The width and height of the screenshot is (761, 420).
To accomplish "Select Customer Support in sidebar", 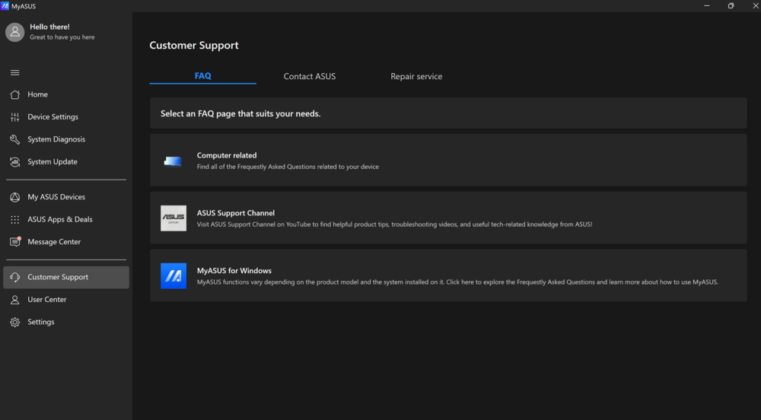I will pyautogui.click(x=66, y=277).
